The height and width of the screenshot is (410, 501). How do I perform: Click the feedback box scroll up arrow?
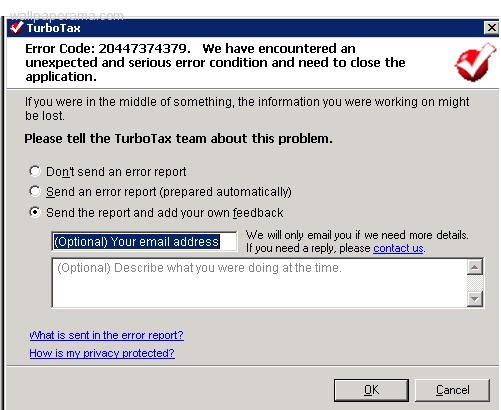475,267
